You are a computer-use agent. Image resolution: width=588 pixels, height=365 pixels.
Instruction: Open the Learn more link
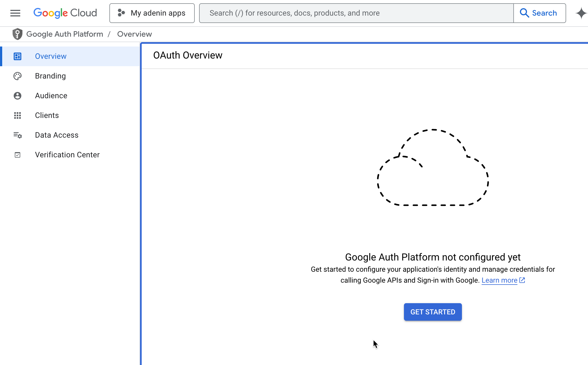click(x=499, y=280)
